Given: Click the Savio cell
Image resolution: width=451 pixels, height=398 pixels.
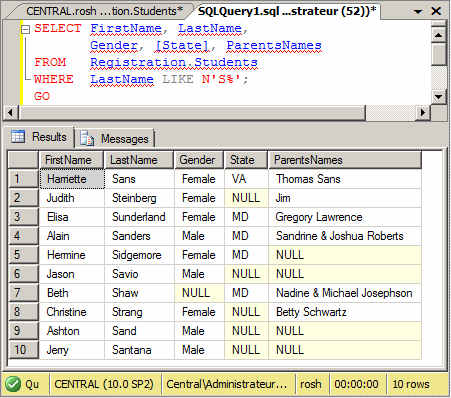Looking at the screenshot, I should (x=139, y=274).
